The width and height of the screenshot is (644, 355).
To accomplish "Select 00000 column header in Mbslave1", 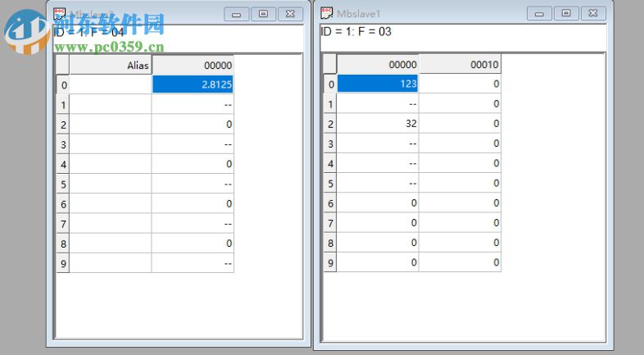I will pos(378,64).
